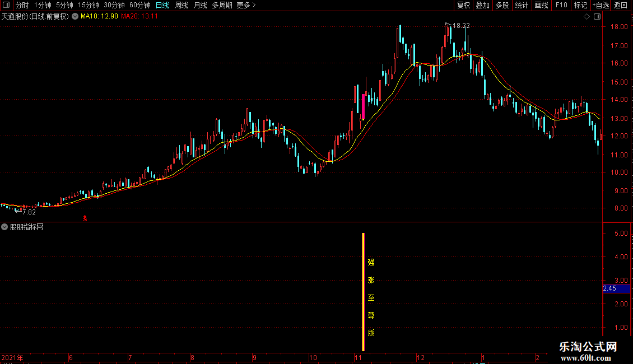Click 标记 mark button
The height and width of the screenshot is (364, 633).
580,5
